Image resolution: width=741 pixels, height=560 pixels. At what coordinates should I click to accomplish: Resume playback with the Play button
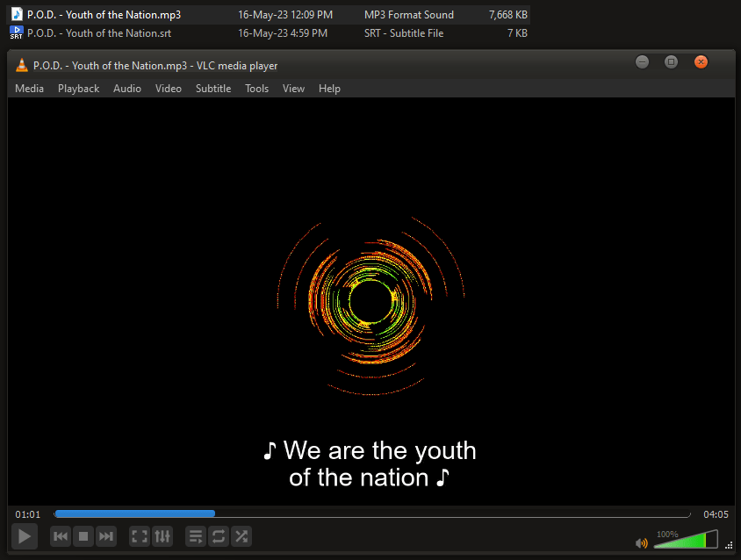point(24,536)
